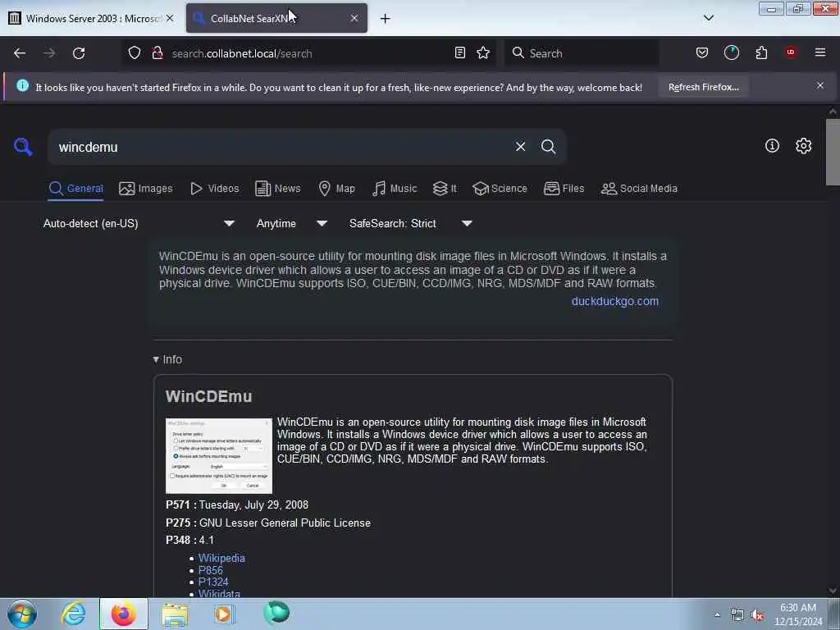Screen dimensions: 840x630
Task: Open SearXNG preferences gear icon
Action: click(803, 146)
